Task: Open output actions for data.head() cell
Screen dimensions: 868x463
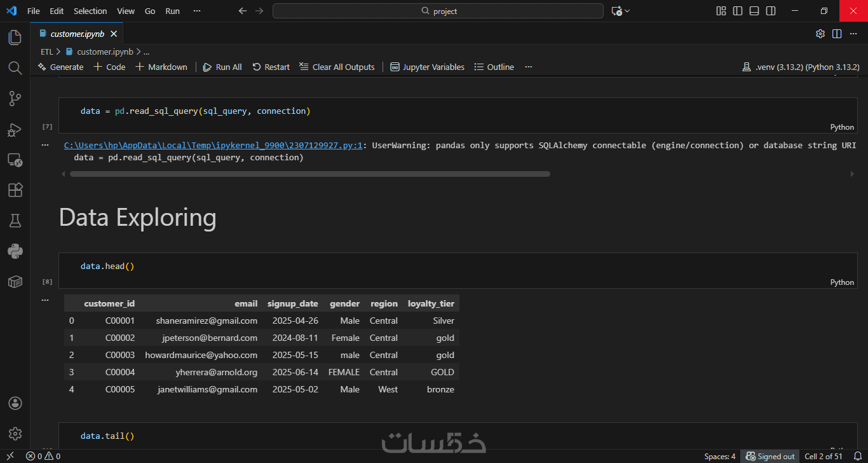Action: 45,299
